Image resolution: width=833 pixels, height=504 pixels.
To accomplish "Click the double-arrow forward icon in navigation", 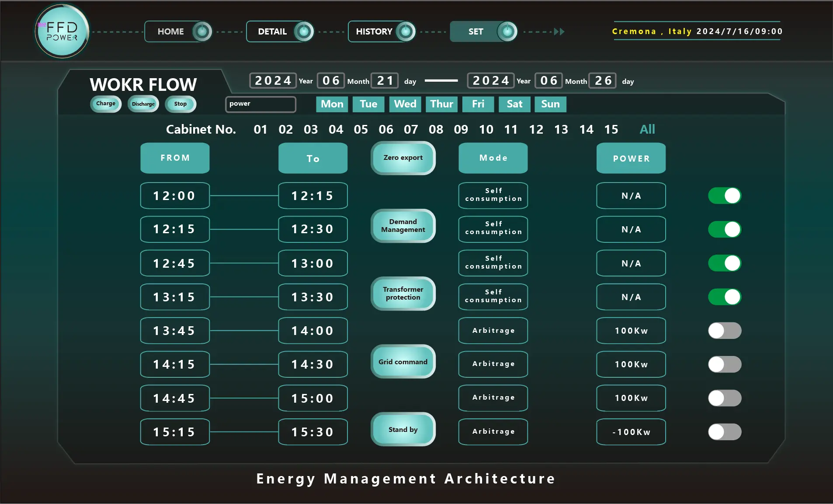I will (x=559, y=31).
